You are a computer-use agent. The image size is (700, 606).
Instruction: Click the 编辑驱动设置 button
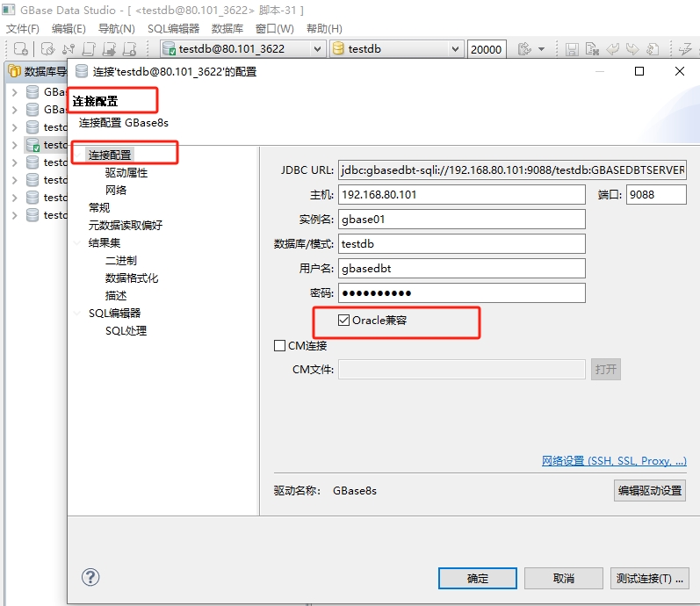[650, 490]
